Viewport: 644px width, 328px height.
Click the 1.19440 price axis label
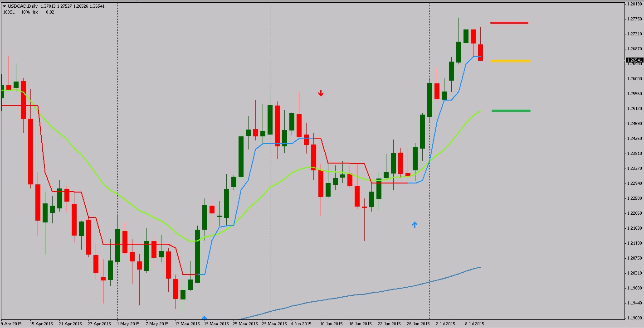click(635, 303)
